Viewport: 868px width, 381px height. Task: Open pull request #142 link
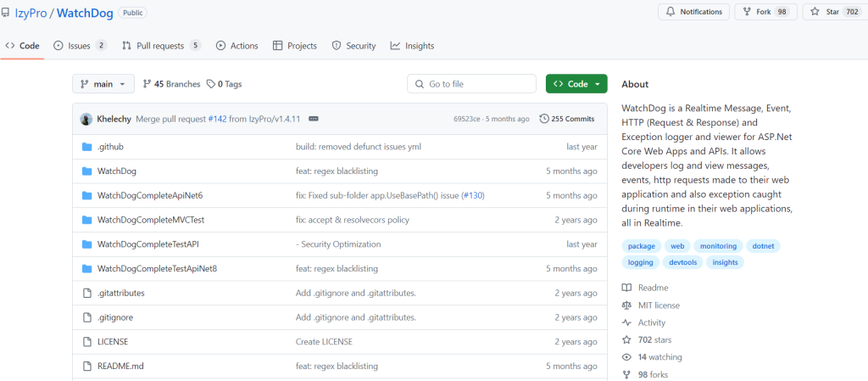[217, 119]
